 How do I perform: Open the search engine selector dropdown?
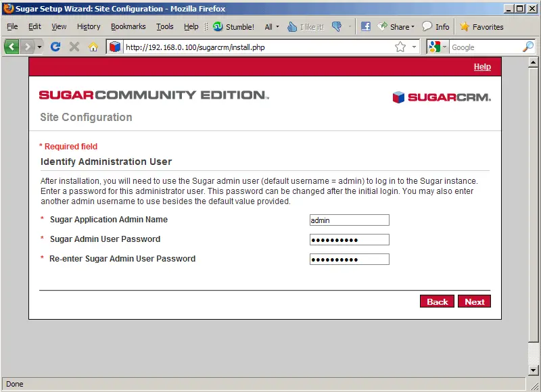(x=438, y=47)
